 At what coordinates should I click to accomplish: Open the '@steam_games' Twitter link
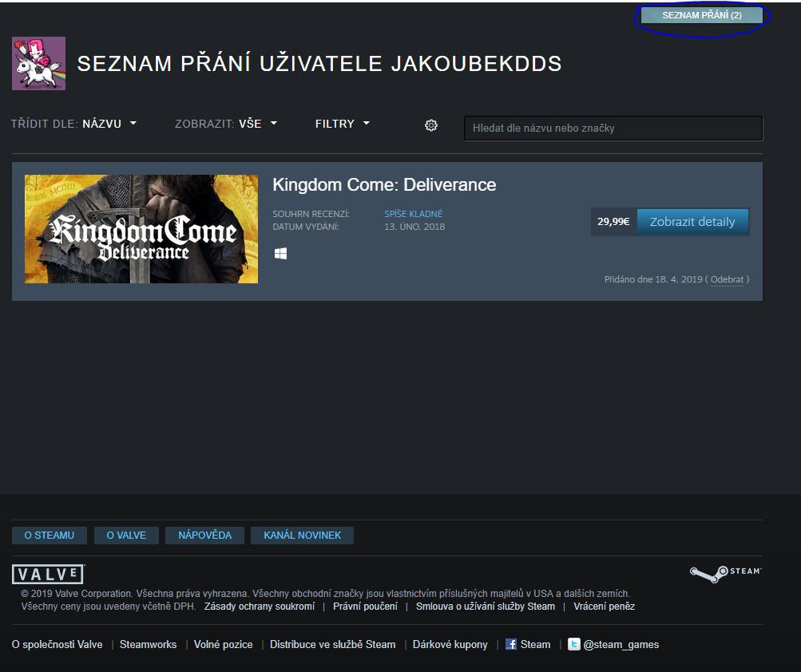point(621,644)
